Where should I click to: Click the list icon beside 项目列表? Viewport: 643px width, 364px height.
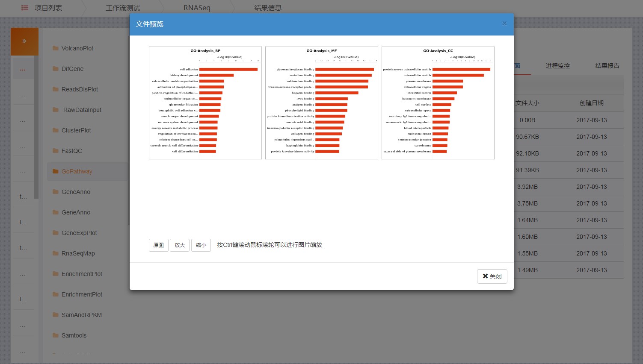tap(25, 8)
